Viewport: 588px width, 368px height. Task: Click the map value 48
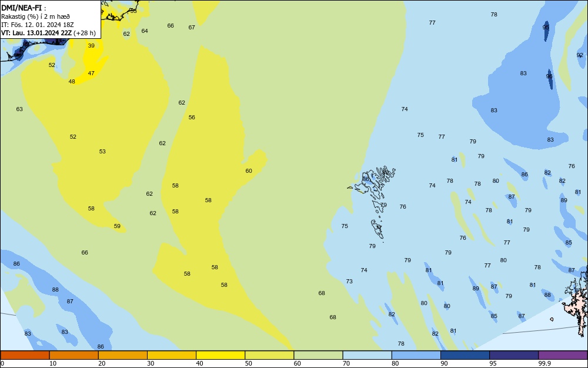pyautogui.click(x=72, y=82)
